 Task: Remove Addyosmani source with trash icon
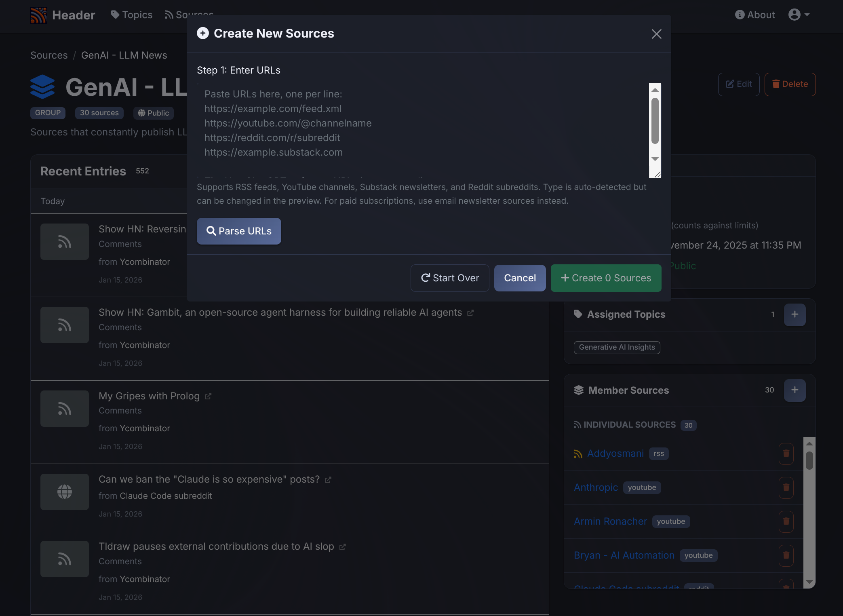tap(786, 454)
